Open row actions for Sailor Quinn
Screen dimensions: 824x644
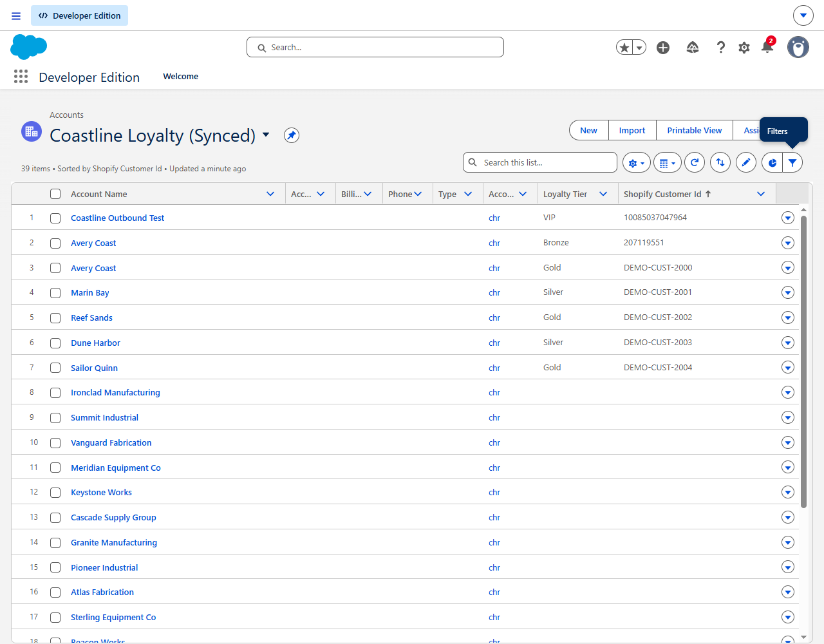coord(787,368)
